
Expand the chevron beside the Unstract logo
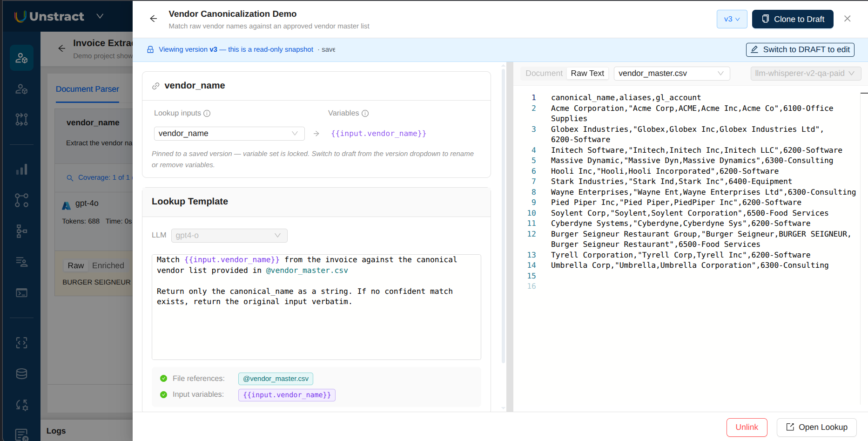pos(100,16)
